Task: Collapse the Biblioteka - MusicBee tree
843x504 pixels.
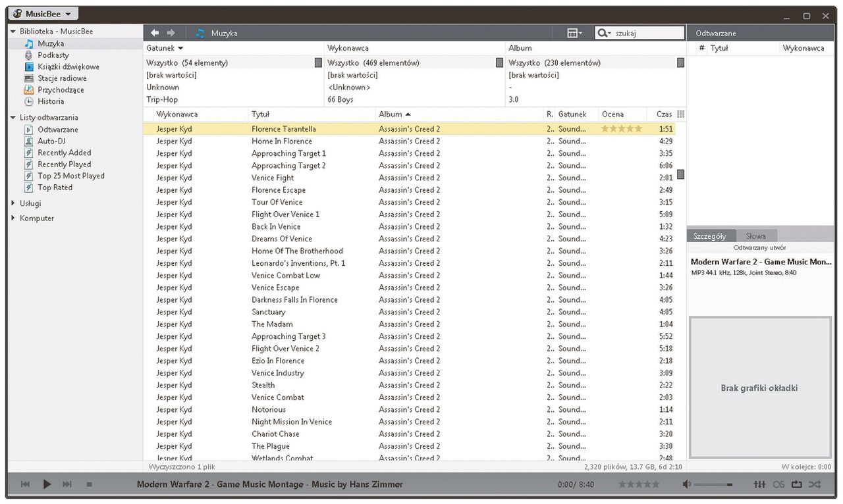Action: tap(13, 32)
